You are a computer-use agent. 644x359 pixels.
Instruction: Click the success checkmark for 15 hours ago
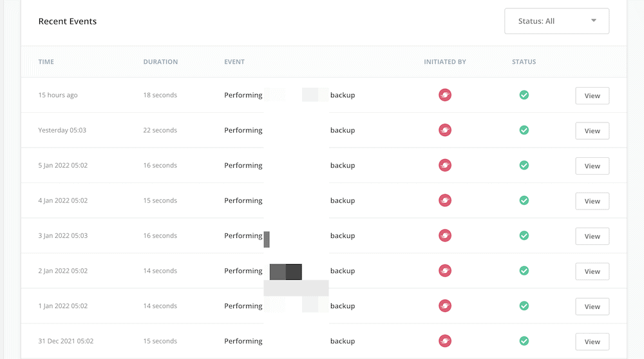tap(524, 95)
